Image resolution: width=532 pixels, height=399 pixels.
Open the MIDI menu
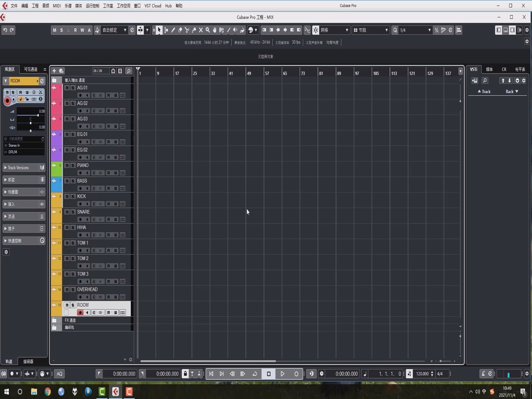pyautogui.click(x=57, y=6)
